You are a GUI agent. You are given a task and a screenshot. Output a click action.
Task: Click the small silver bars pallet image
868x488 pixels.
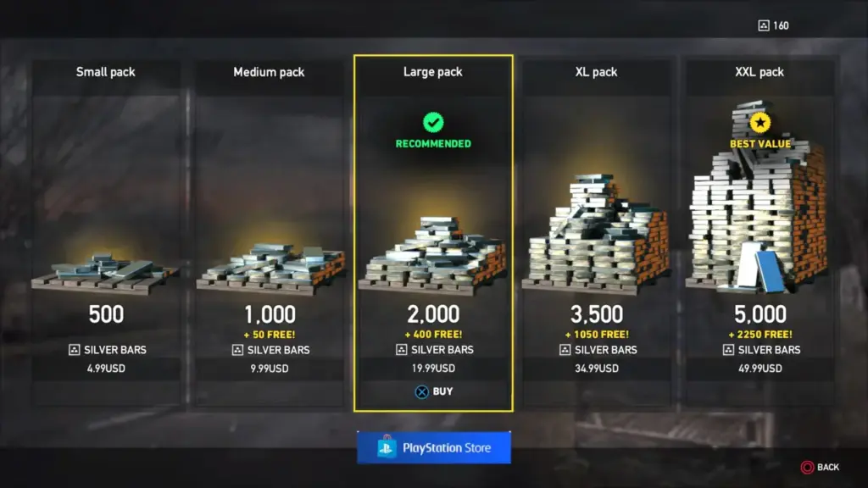(105, 273)
